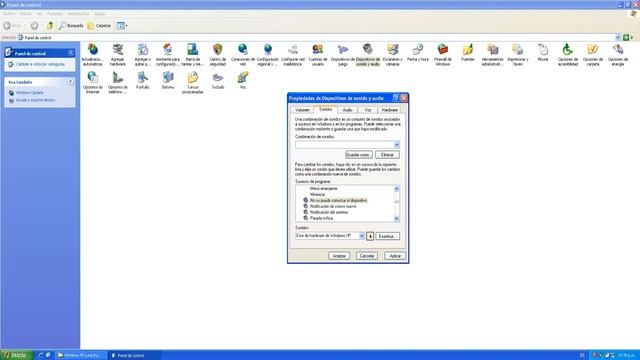Open Mouse settings icon

(x=543, y=52)
